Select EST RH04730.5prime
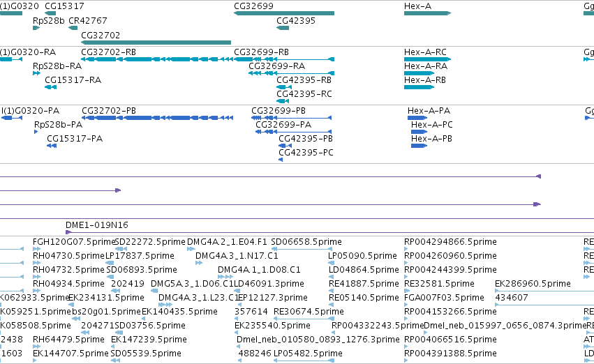This screenshot has width=594, height=364. tap(68, 256)
